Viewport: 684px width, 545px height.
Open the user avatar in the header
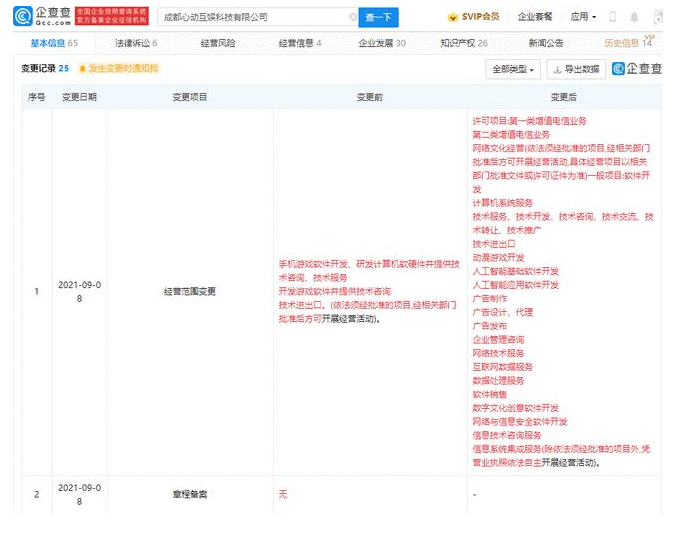tap(657, 17)
